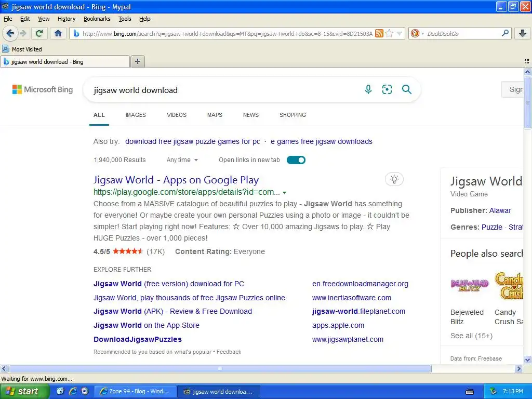Click the vertical scrollbar down arrow

coord(527,360)
